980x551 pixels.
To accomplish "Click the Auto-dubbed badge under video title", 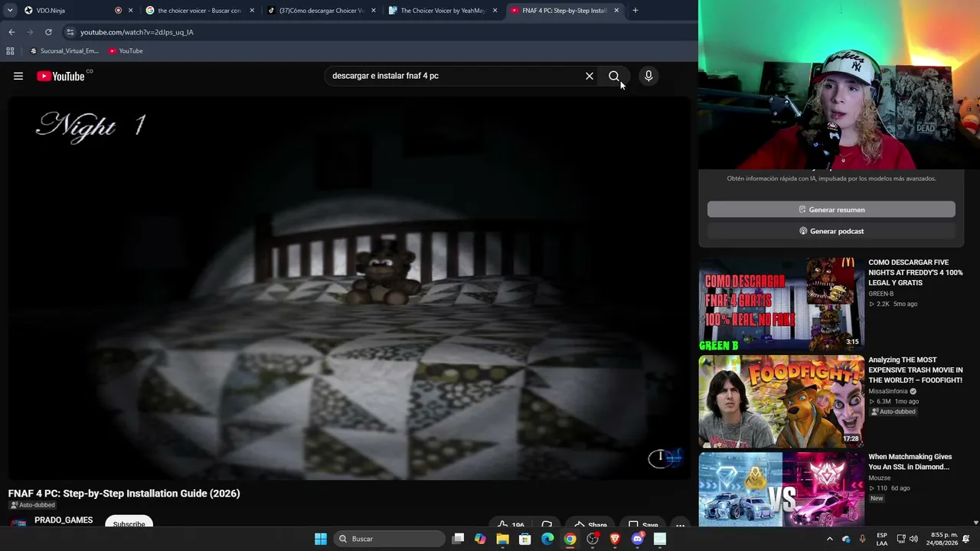I will coord(32,505).
